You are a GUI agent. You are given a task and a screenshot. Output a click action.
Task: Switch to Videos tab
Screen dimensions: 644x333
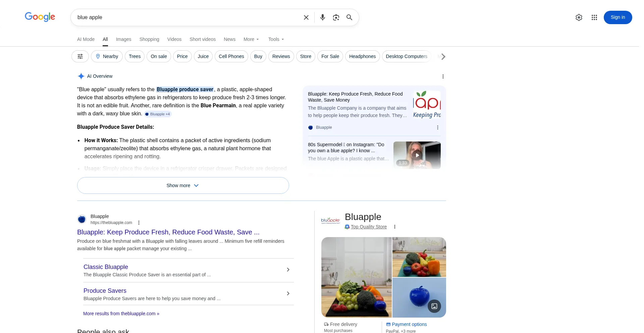coord(174,39)
